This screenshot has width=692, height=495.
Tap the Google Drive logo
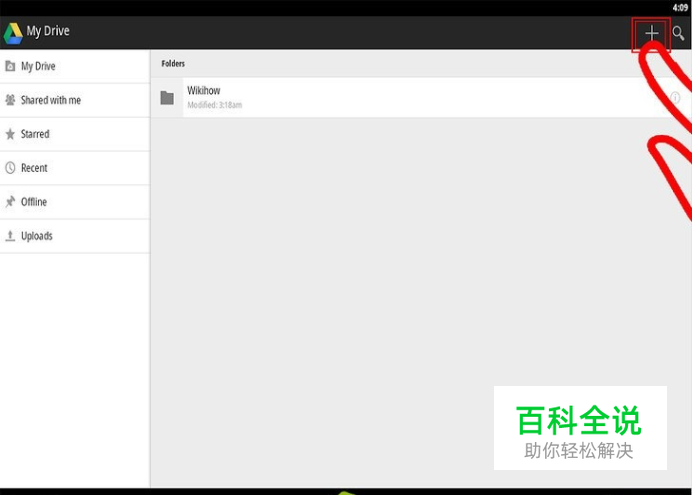point(13,33)
